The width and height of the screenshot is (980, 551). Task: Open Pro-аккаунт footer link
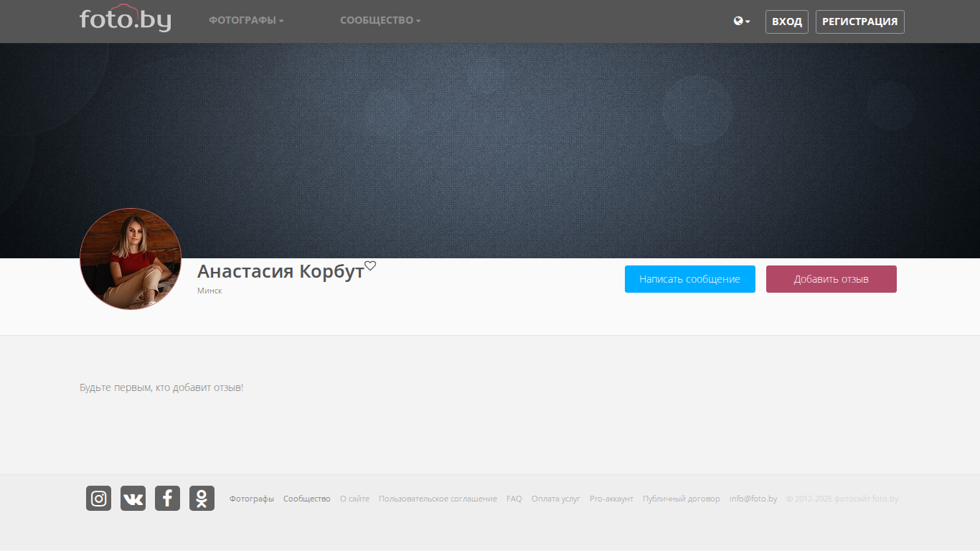(611, 499)
